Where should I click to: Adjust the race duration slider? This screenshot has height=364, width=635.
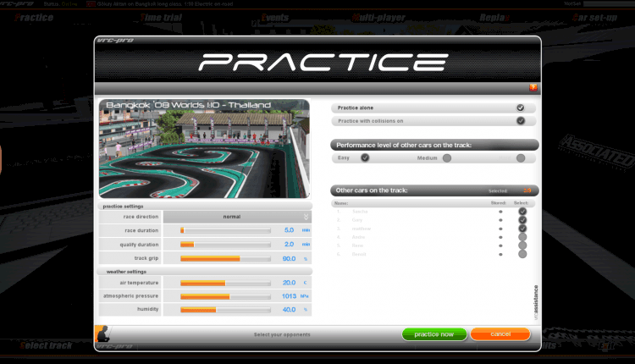[x=225, y=230]
